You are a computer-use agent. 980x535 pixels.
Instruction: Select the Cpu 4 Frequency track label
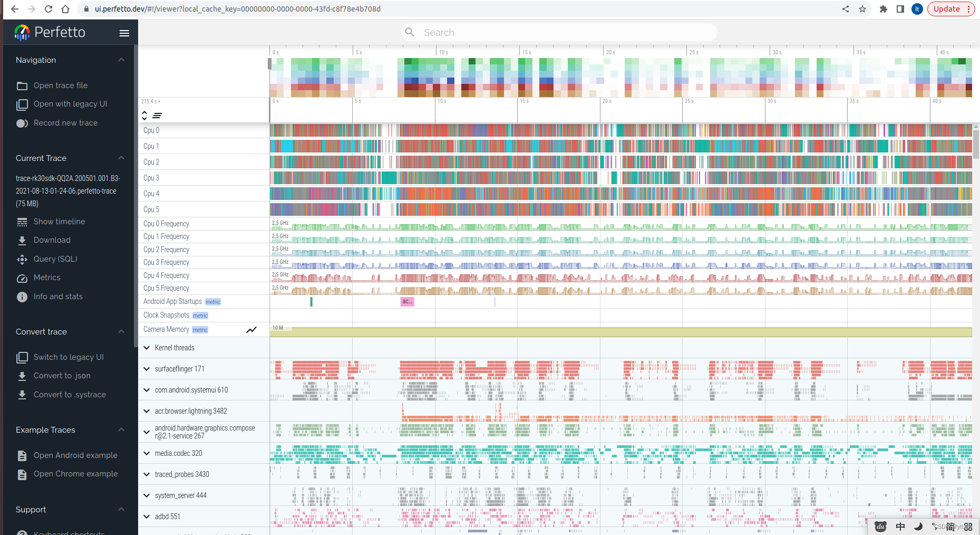(166, 275)
